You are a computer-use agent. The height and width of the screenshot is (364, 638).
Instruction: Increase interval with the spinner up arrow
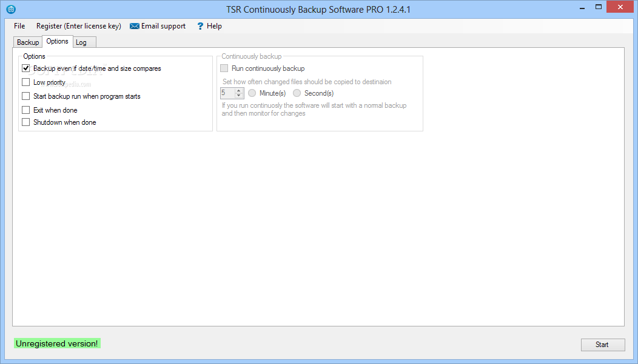pos(239,91)
